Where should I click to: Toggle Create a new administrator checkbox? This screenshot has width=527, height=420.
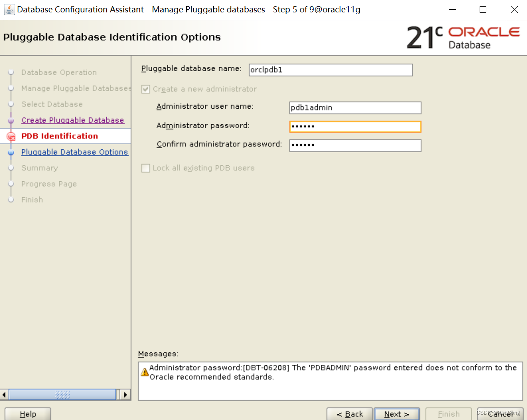(146, 89)
